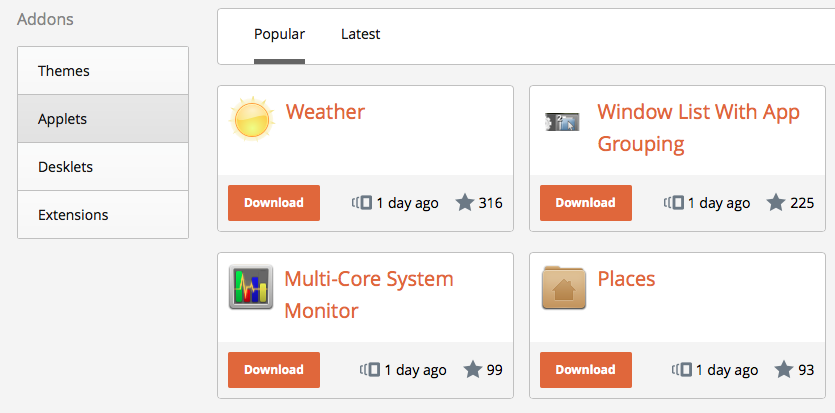Open Desklets in the Addons sidebar
The width and height of the screenshot is (835, 413).
coord(103,167)
